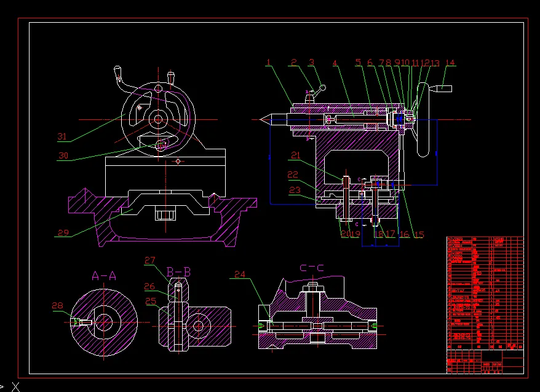Screen dimensions: 540x392
Task: Select the part balloon number 29
Action: (x=63, y=233)
